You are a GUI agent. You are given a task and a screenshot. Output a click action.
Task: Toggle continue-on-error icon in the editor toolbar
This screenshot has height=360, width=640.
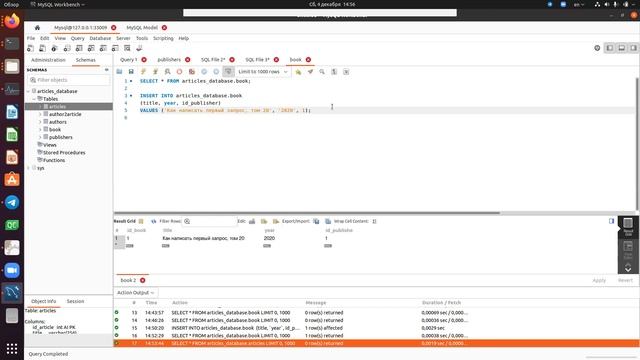[x=191, y=71]
